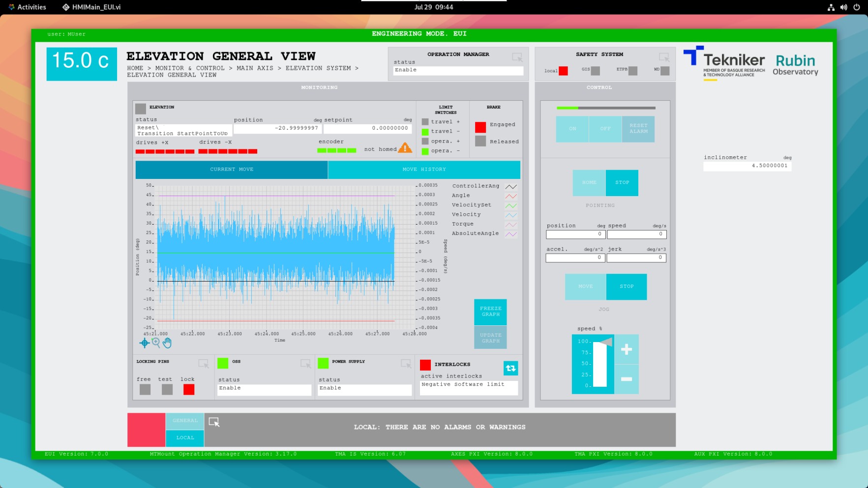868x488 pixels.
Task: Select the graph zoom magnifier tool
Action: point(156,343)
